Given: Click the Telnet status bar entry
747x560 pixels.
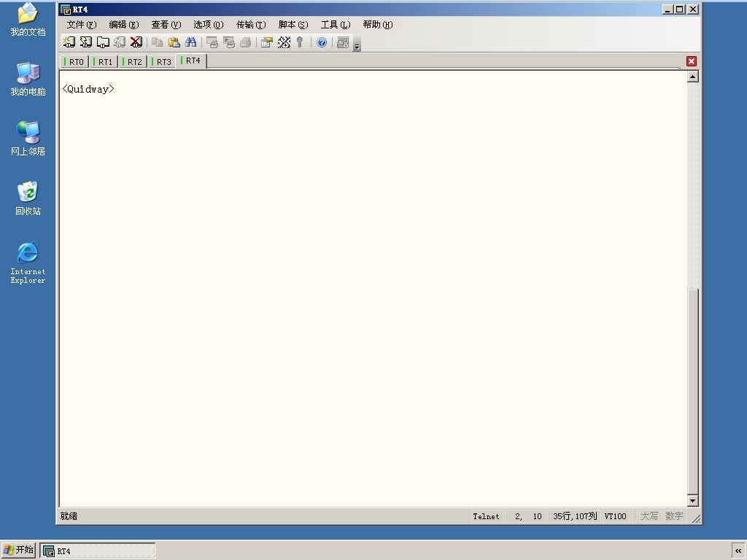Looking at the screenshot, I should [x=486, y=516].
